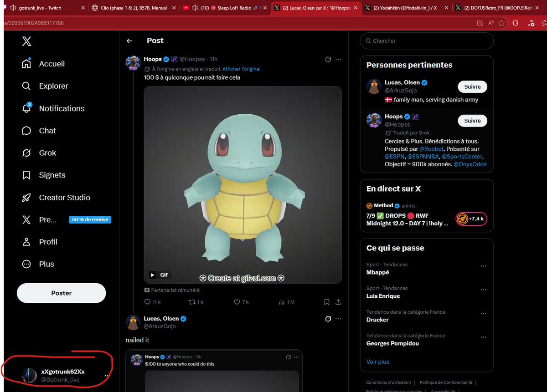
Task: Open more options for Georges Pompidou trend
Action: pyautogui.click(x=484, y=337)
